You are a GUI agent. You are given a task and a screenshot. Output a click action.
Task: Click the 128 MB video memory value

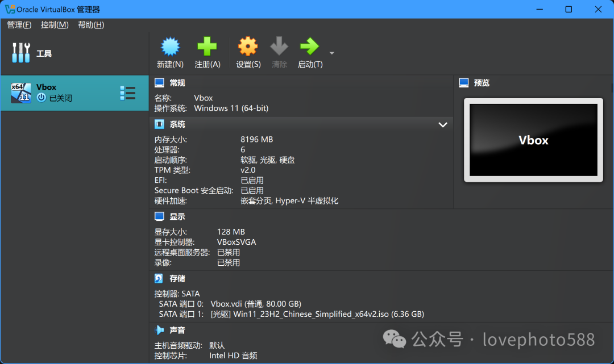(231, 232)
